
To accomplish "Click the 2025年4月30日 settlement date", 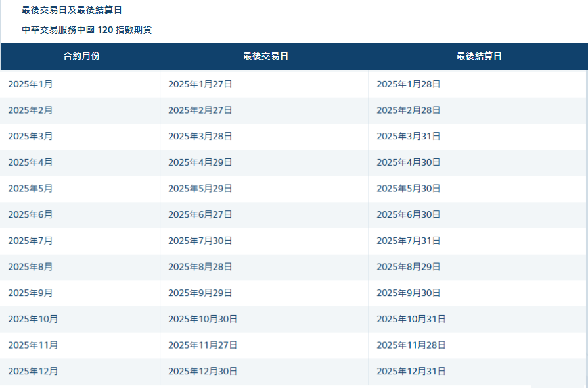I will [409, 162].
